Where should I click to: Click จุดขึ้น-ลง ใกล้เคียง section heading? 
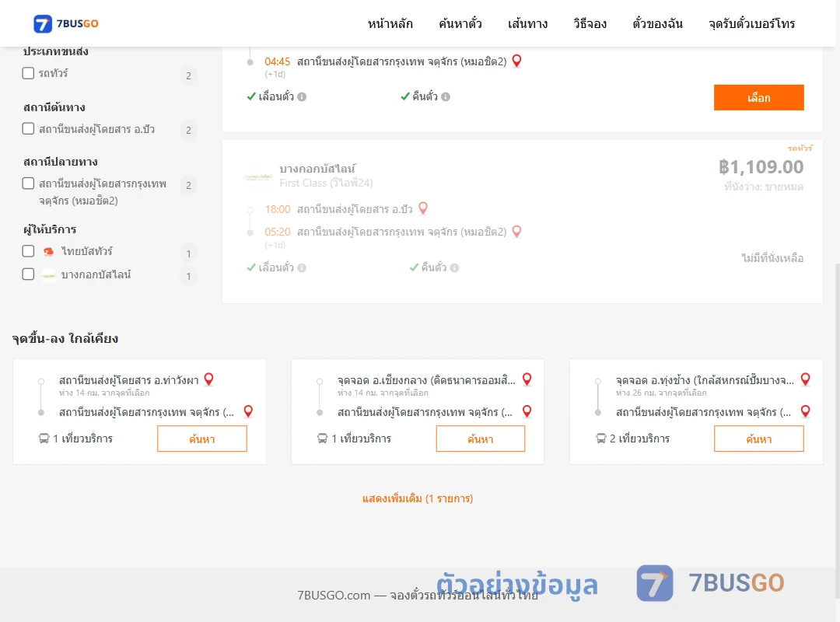(x=65, y=338)
